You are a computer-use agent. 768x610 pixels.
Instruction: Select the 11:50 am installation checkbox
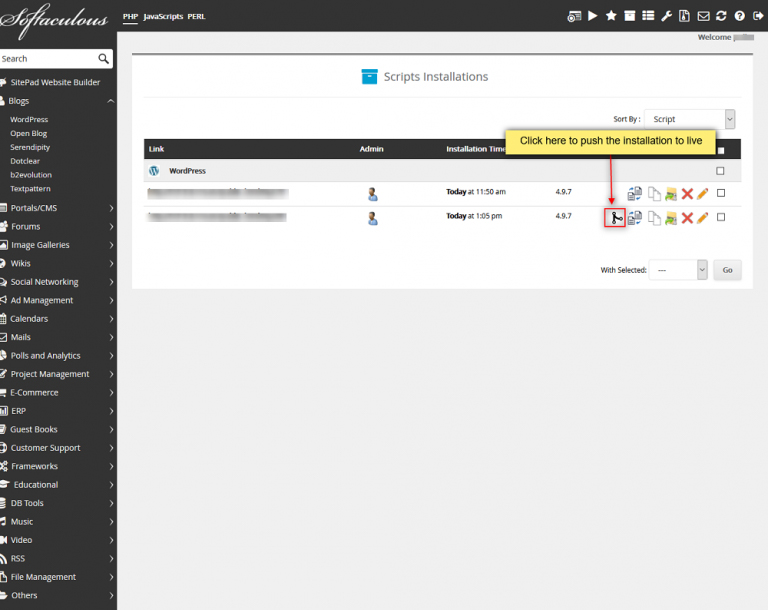point(720,193)
